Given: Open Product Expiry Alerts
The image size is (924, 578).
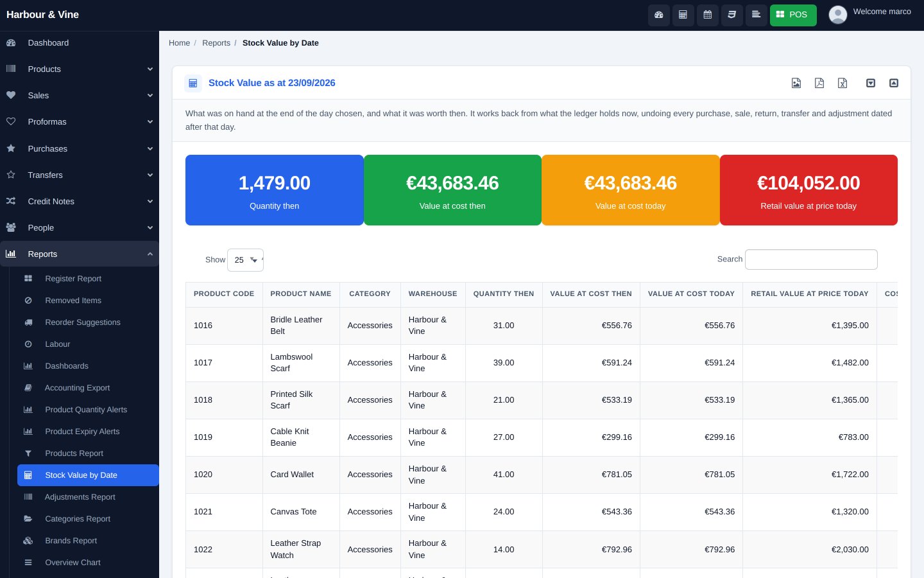Looking at the screenshot, I should click(88, 432).
